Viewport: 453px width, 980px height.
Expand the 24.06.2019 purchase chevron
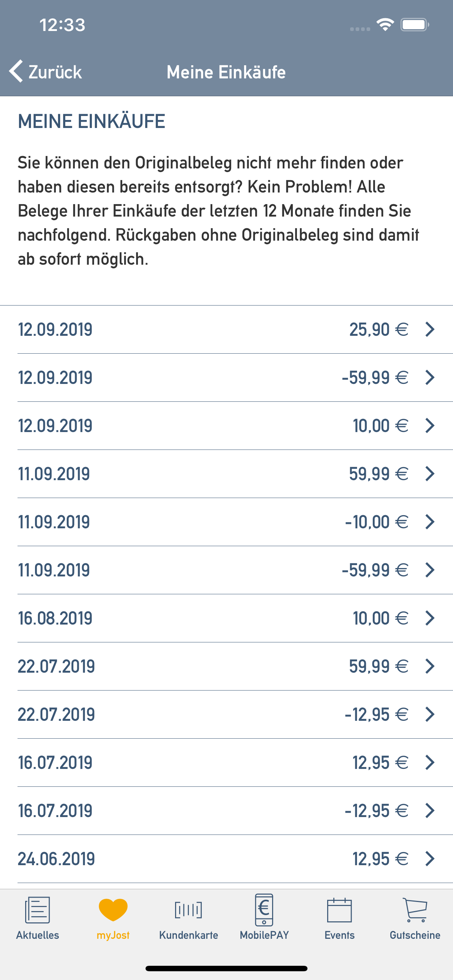(x=430, y=859)
